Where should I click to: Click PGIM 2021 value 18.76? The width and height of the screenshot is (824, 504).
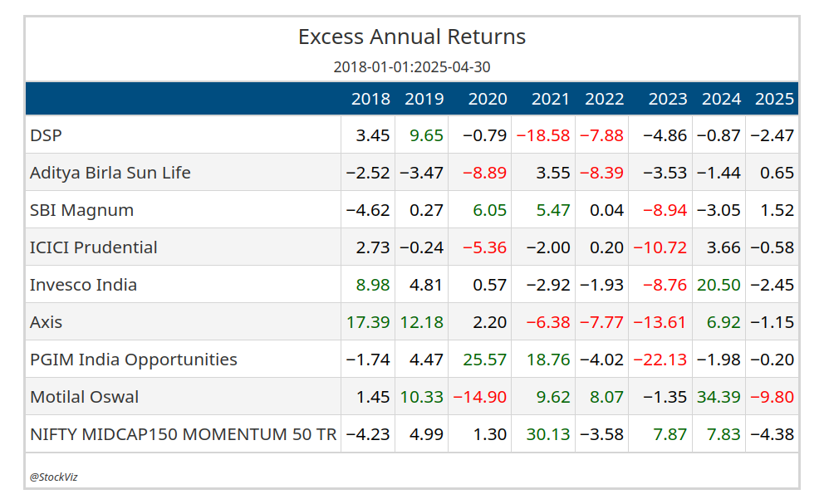pyautogui.click(x=548, y=360)
